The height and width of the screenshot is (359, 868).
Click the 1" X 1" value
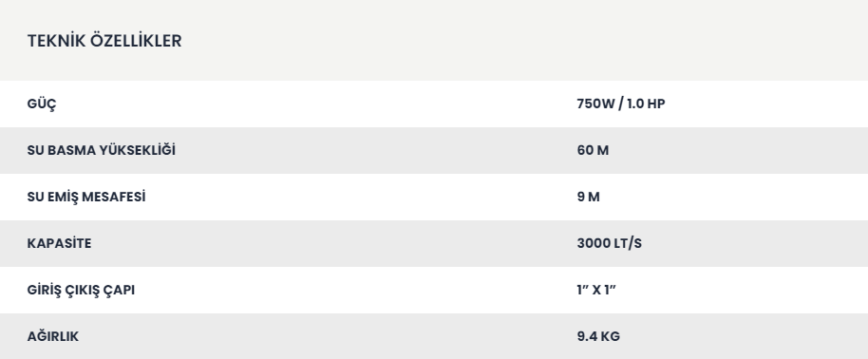click(x=596, y=290)
